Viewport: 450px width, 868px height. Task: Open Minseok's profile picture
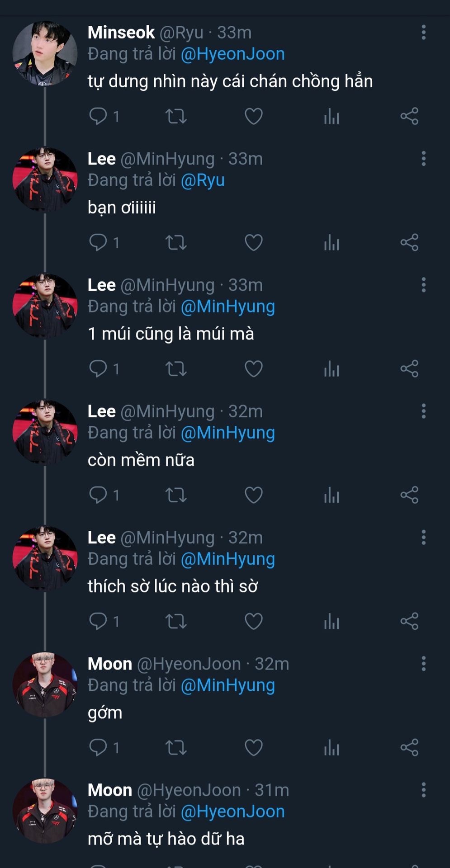45,53
